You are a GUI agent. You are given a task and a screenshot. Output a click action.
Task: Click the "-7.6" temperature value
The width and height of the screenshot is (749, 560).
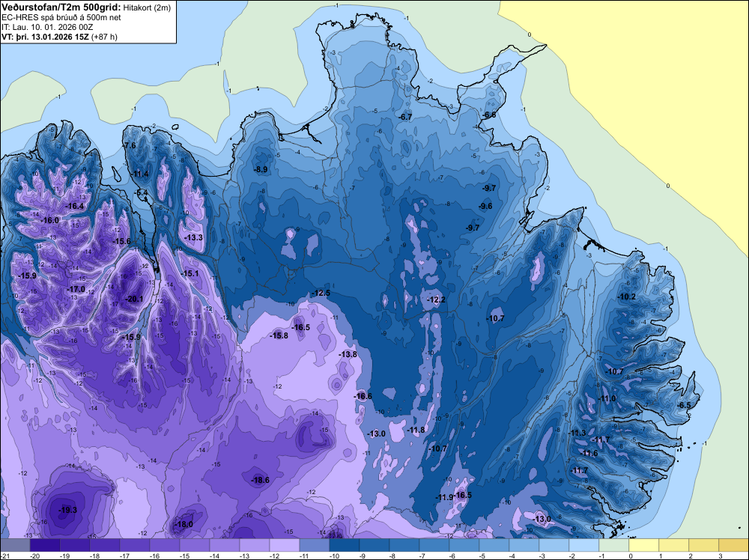pos(129,145)
